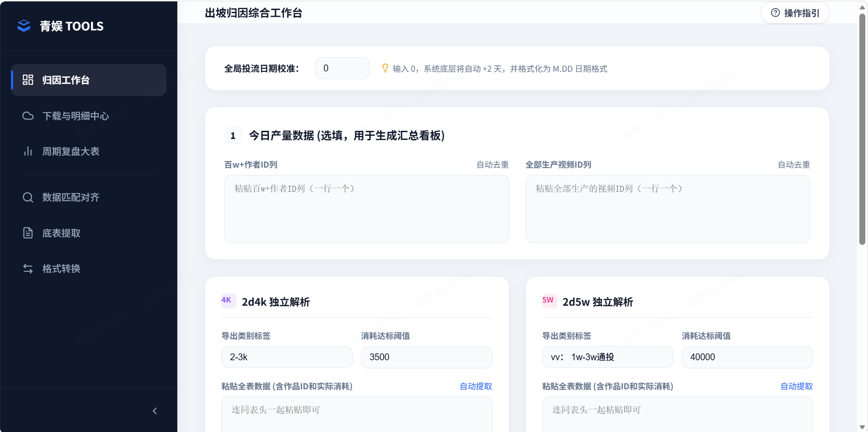The image size is (868, 432).
Task: Open 下载与明细中心 menu item
Action: (89, 116)
